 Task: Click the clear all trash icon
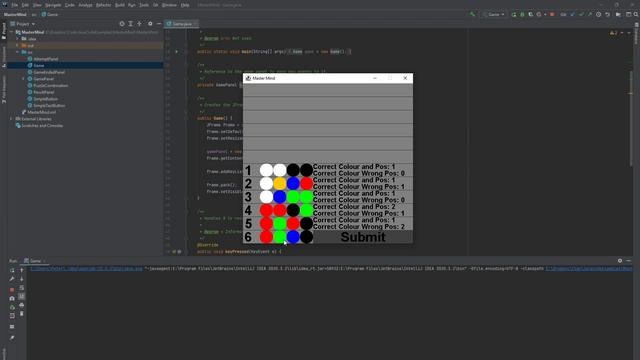[x=22, y=313]
